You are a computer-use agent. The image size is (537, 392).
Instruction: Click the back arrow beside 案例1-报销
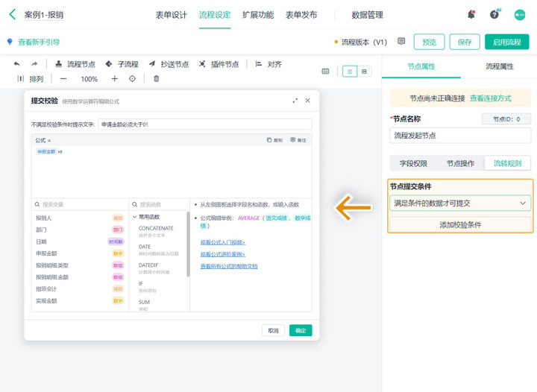pyautogui.click(x=12, y=14)
